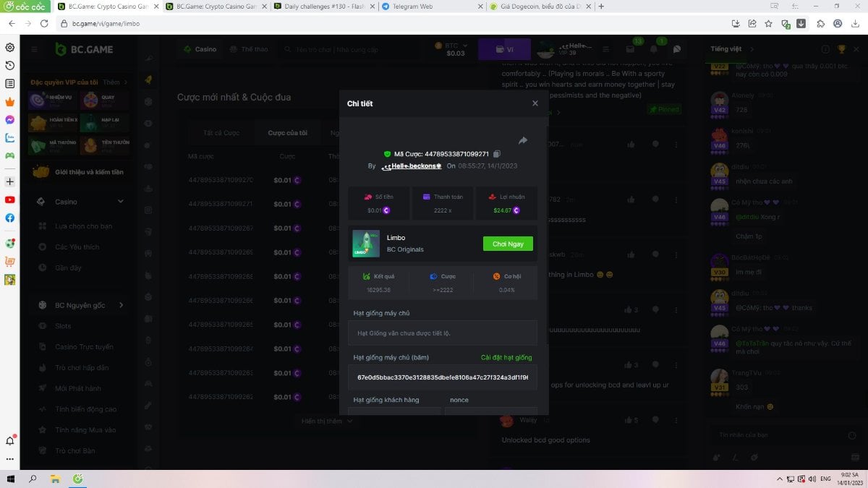Viewport: 868px width, 488px height.
Task: Bookmark the page with the star icon
Action: (769, 23)
